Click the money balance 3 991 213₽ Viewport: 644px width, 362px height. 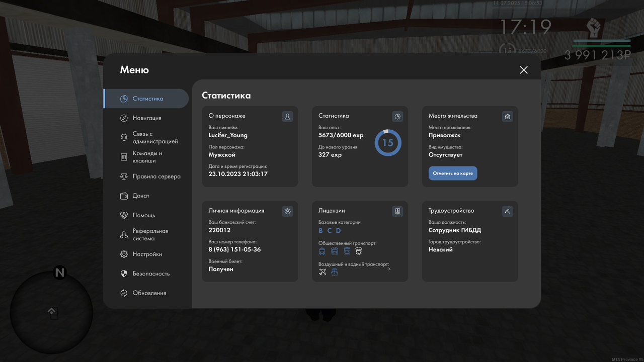pyautogui.click(x=598, y=55)
